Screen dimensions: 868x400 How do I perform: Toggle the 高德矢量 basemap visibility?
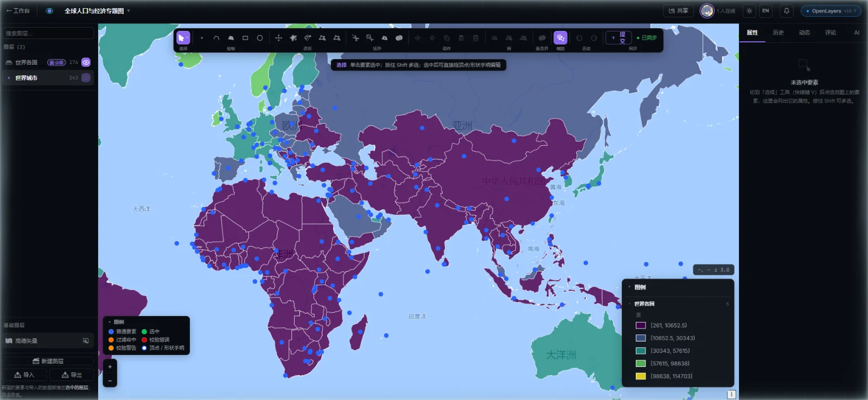point(86,341)
